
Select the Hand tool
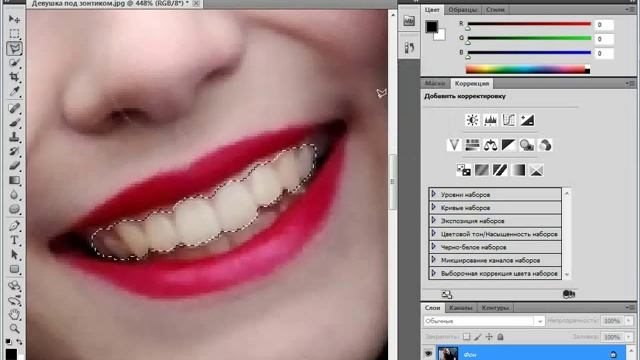14,315
